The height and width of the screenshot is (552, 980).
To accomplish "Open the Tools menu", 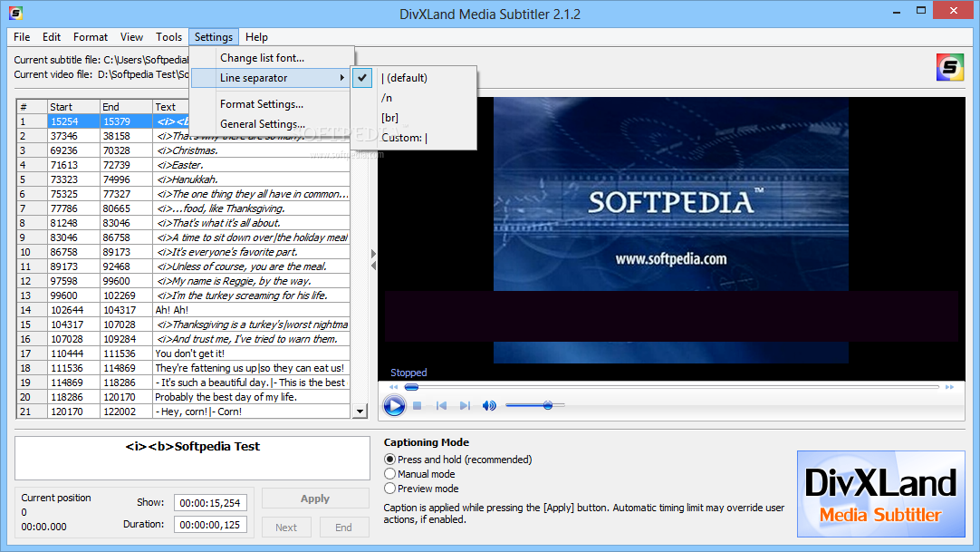I will 168,37.
